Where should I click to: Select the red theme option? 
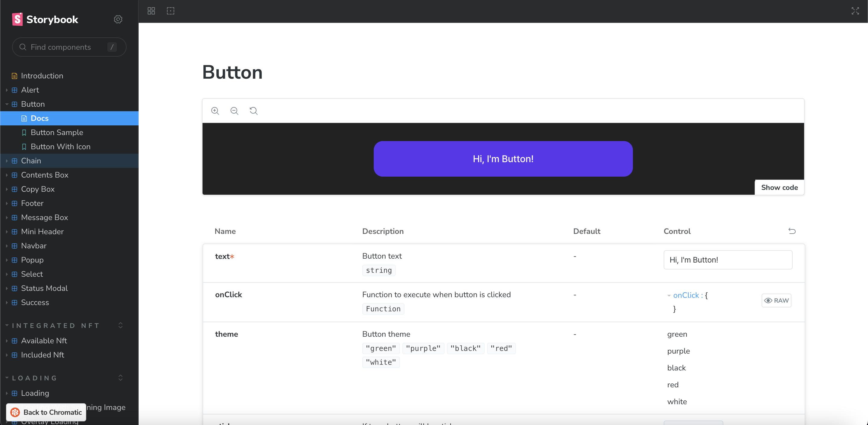[673, 385]
